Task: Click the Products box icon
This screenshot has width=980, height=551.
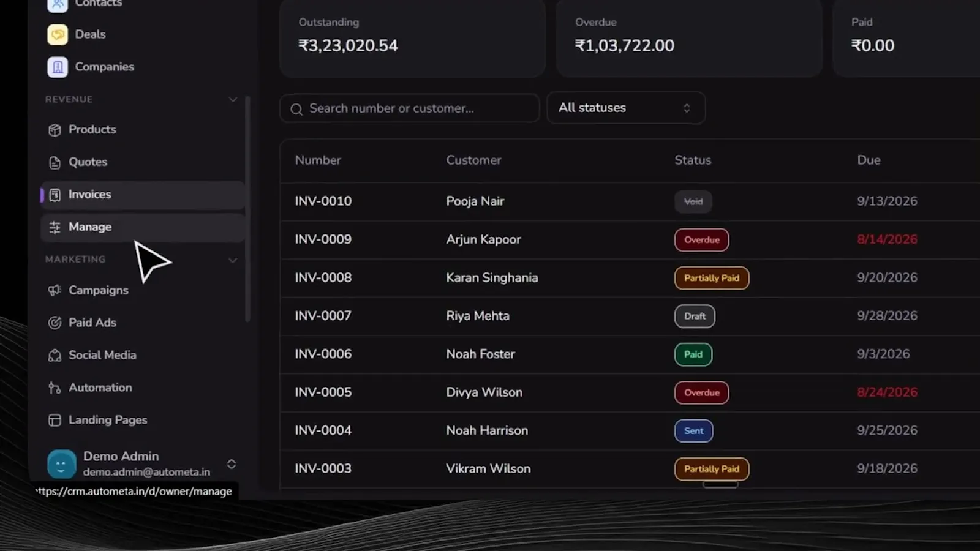Action: point(55,130)
